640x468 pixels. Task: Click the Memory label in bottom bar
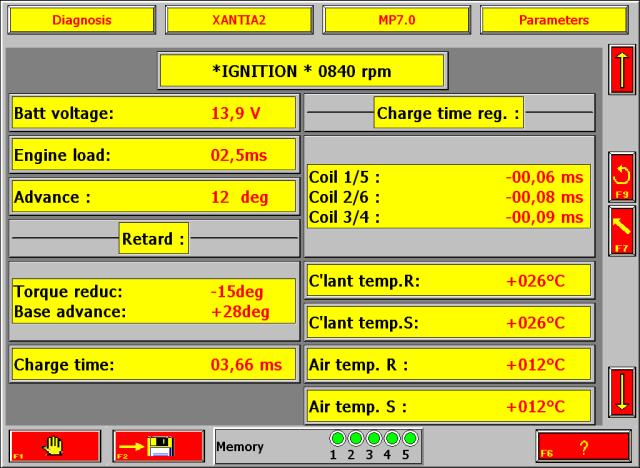point(240,447)
